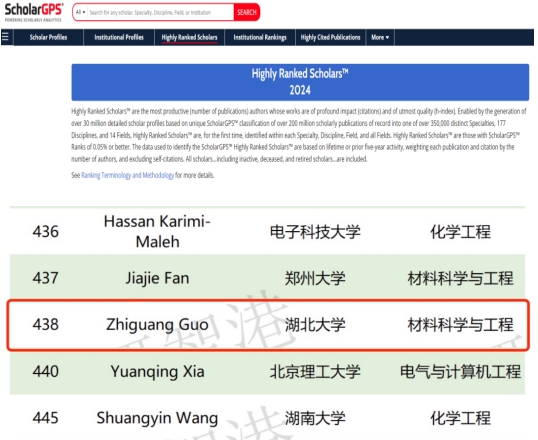Screen dimensions: 538x440
Task: Open the All search scope dropdown
Action: point(80,12)
